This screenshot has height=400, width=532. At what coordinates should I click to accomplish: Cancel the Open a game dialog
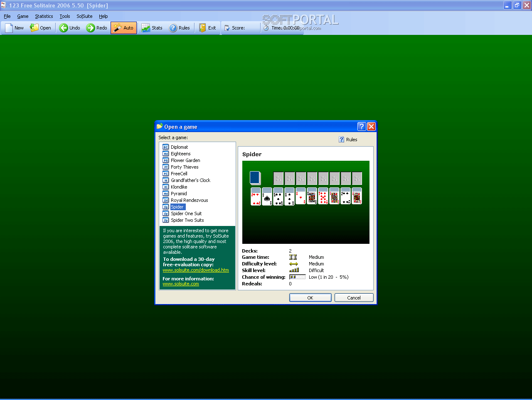point(354,298)
